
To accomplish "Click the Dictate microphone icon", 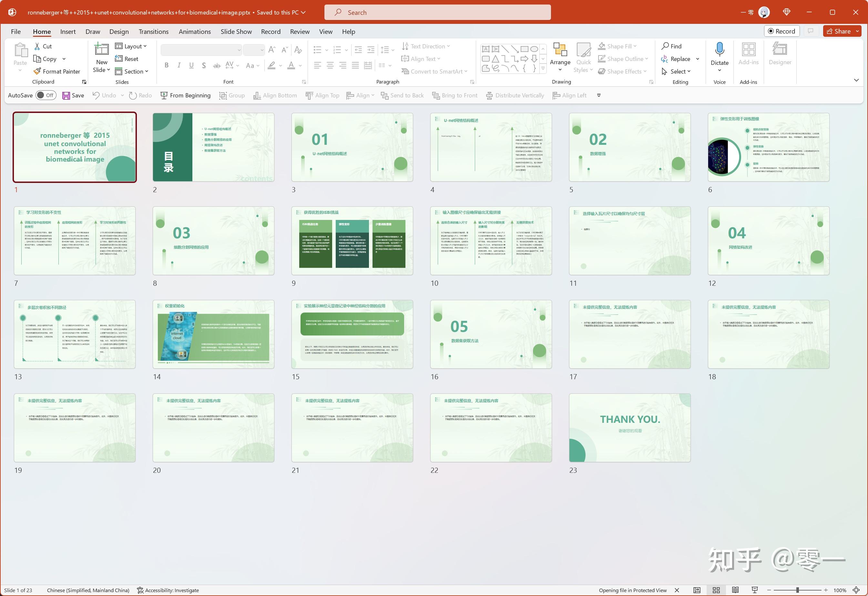I will (x=719, y=49).
